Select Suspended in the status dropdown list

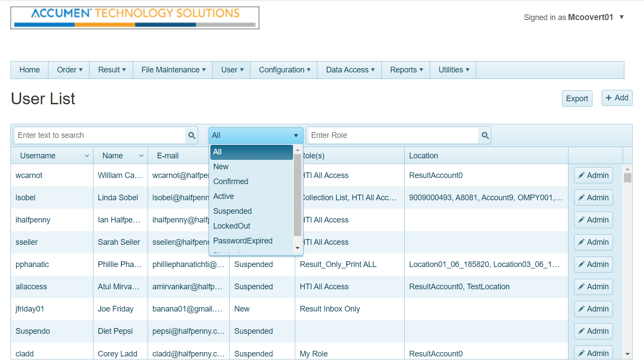pos(232,211)
